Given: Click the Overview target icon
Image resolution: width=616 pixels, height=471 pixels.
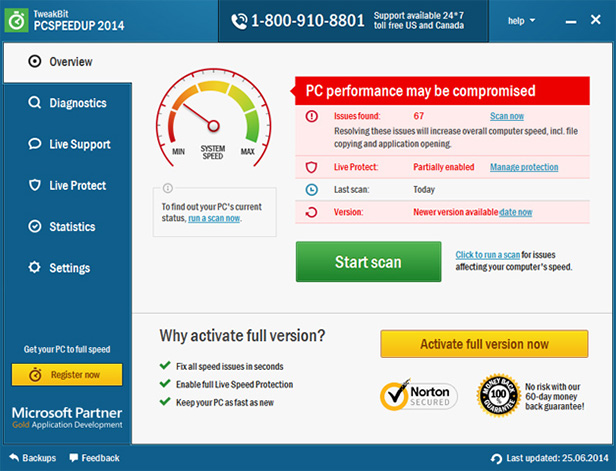Looking at the screenshot, I should pyautogui.click(x=35, y=61).
